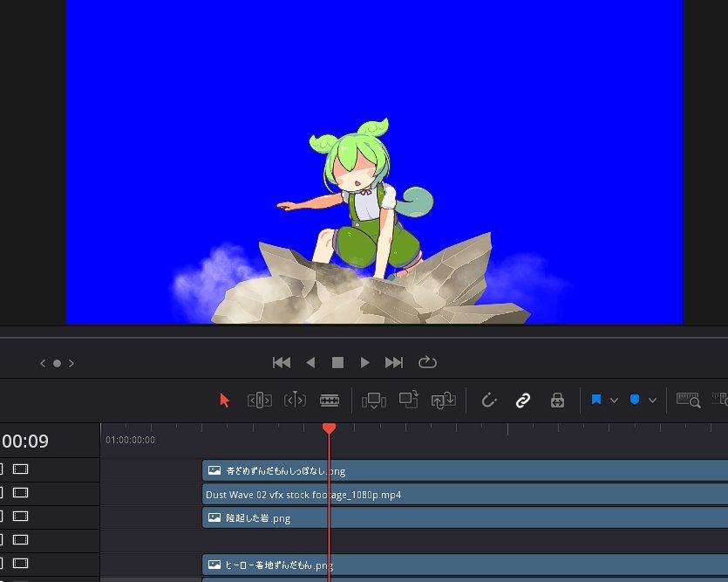The image size is (728, 582).
Task: Select the Dust Wave 02 vfx stock footage clip
Action: pos(465,494)
